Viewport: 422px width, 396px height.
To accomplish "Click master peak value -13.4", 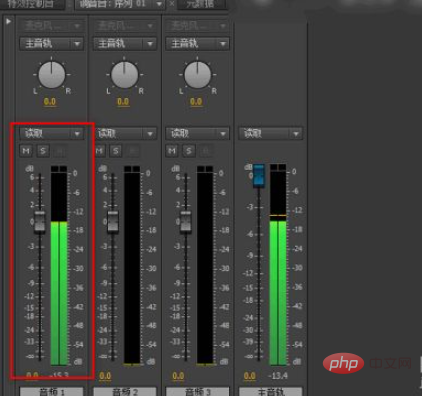I will tap(278, 376).
